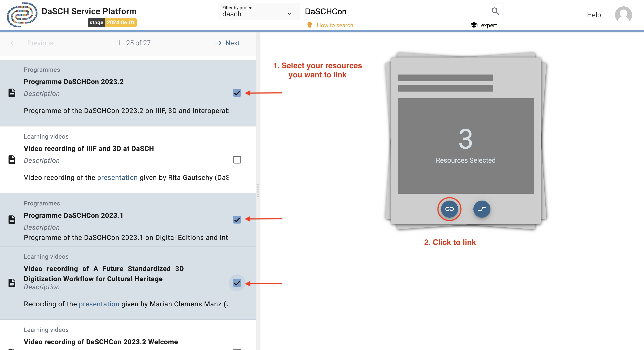Check the Video recording of IIIF and 3D checkbox
This screenshot has height=350, width=644.
(x=237, y=160)
